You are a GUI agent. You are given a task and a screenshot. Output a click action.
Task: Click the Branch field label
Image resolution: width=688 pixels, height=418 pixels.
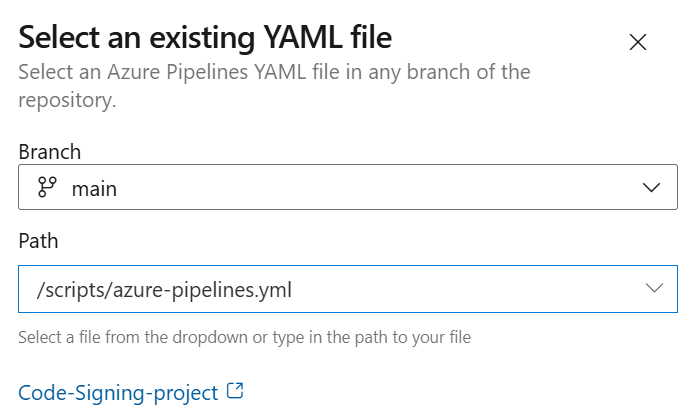point(49,152)
